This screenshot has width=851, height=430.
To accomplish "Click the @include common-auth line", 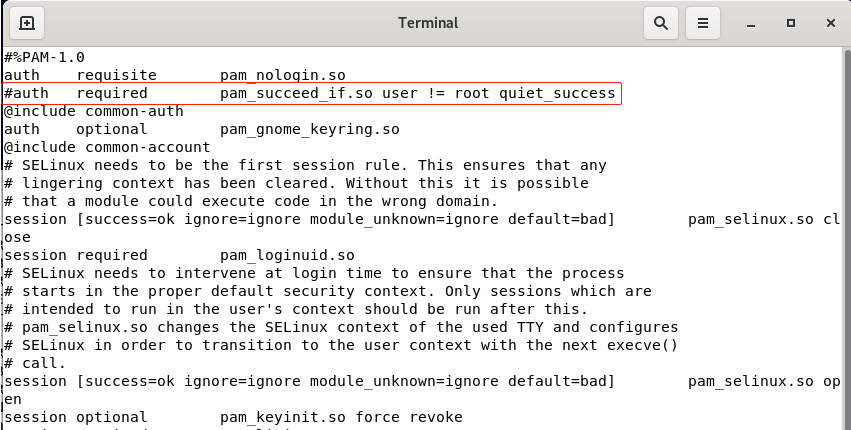I will (x=94, y=111).
